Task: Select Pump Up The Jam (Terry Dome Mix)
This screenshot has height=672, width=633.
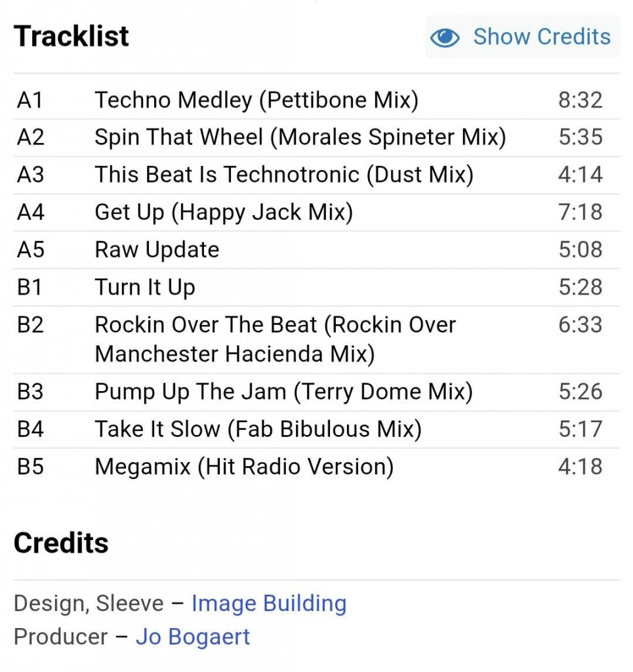Action: pyautogui.click(x=283, y=392)
